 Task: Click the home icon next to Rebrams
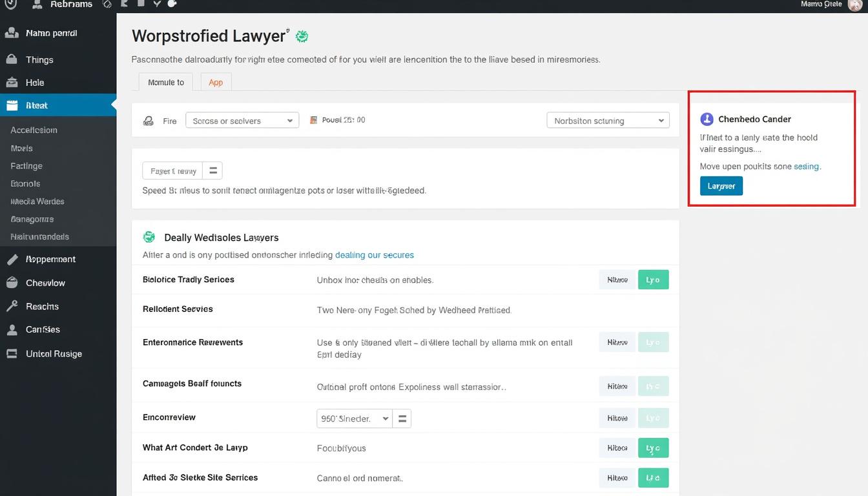click(37, 5)
